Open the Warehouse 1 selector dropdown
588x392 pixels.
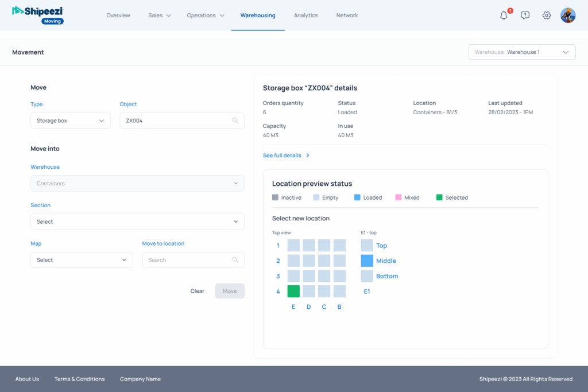pyautogui.click(x=522, y=52)
